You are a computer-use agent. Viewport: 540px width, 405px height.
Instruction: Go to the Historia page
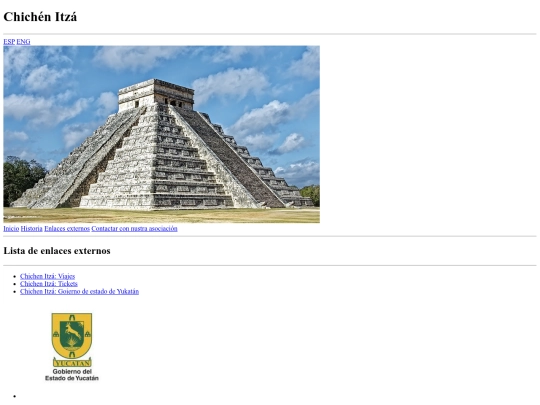[x=32, y=229]
